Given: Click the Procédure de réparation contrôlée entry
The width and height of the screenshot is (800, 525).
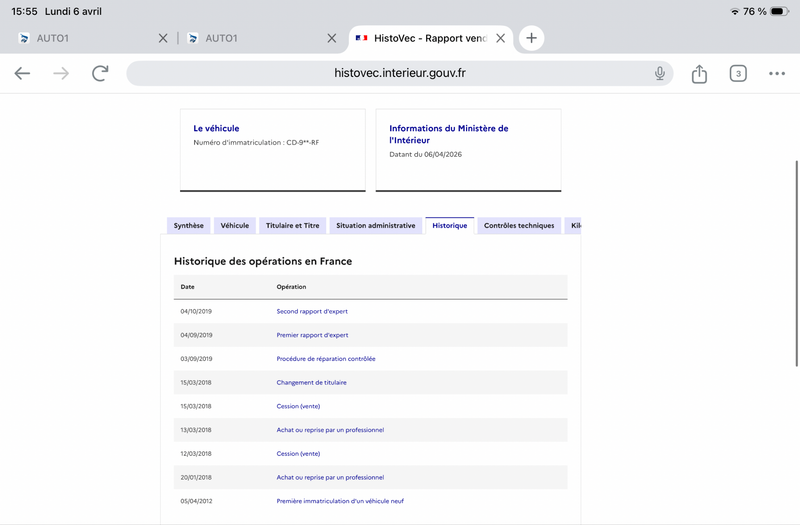Looking at the screenshot, I should (x=326, y=358).
